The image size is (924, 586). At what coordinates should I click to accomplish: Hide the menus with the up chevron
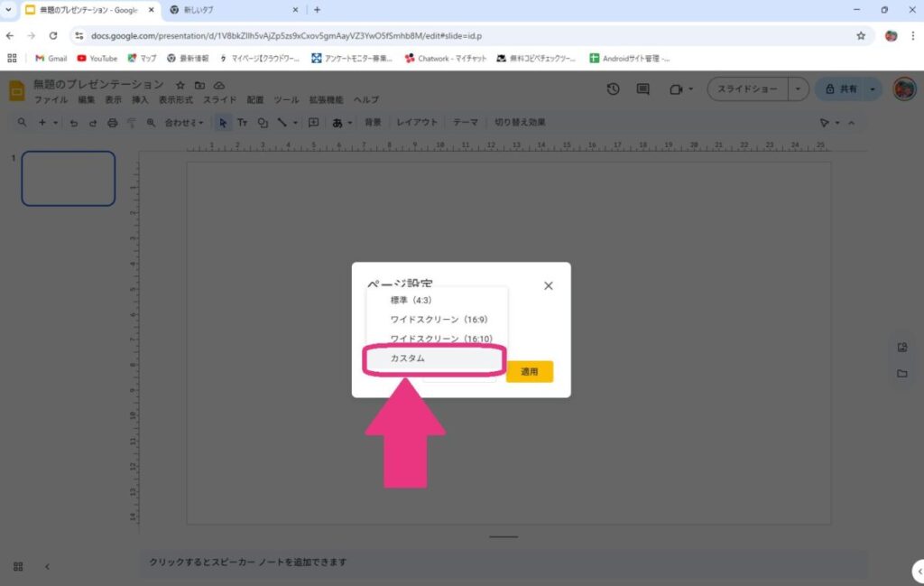[x=852, y=123]
